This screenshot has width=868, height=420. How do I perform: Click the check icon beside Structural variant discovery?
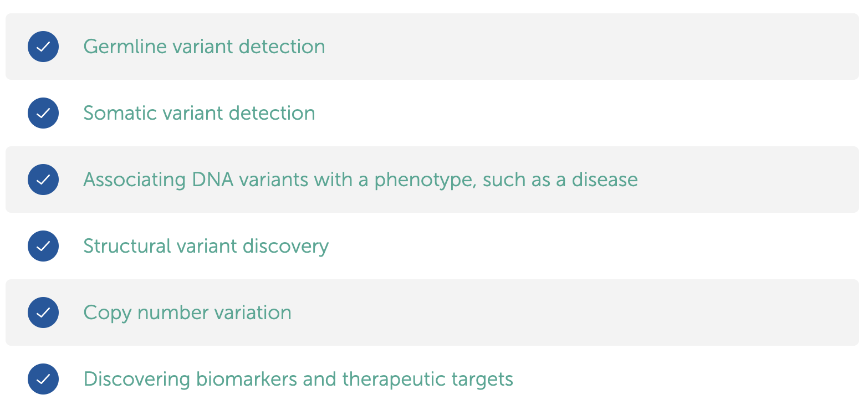point(43,246)
